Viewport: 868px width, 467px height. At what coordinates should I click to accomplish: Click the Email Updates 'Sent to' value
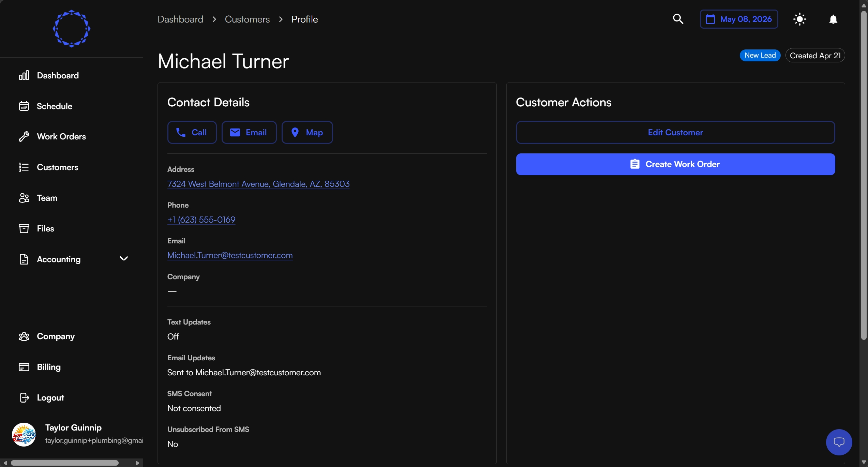tap(244, 373)
